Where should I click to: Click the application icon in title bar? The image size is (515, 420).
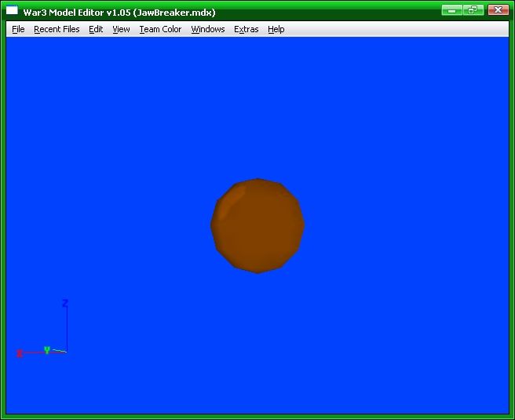coord(12,11)
